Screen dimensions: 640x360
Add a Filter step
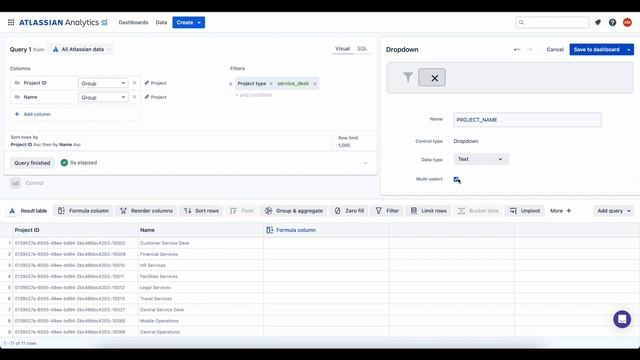387,211
